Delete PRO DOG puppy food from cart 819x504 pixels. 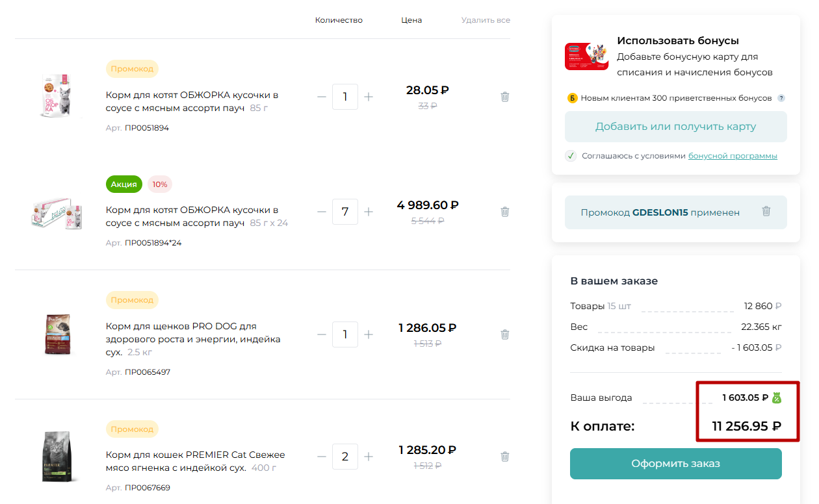(505, 334)
